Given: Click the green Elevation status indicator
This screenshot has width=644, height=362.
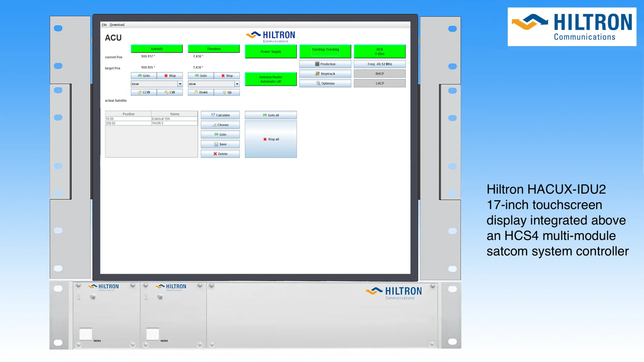Looking at the screenshot, I should [x=214, y=49].
